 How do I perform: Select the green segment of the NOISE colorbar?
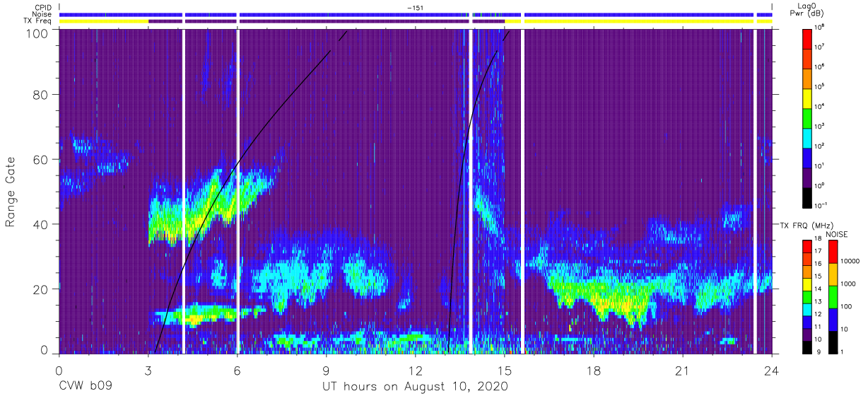coord(833,296)
